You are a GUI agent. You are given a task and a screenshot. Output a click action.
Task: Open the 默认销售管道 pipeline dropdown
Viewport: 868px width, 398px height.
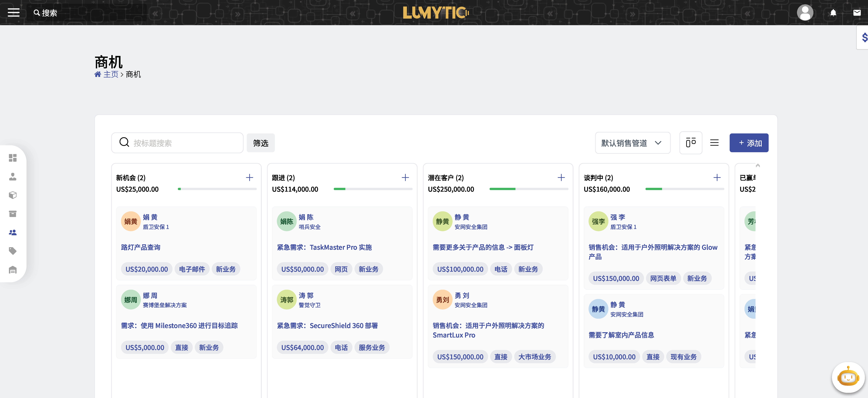(632, 143)
